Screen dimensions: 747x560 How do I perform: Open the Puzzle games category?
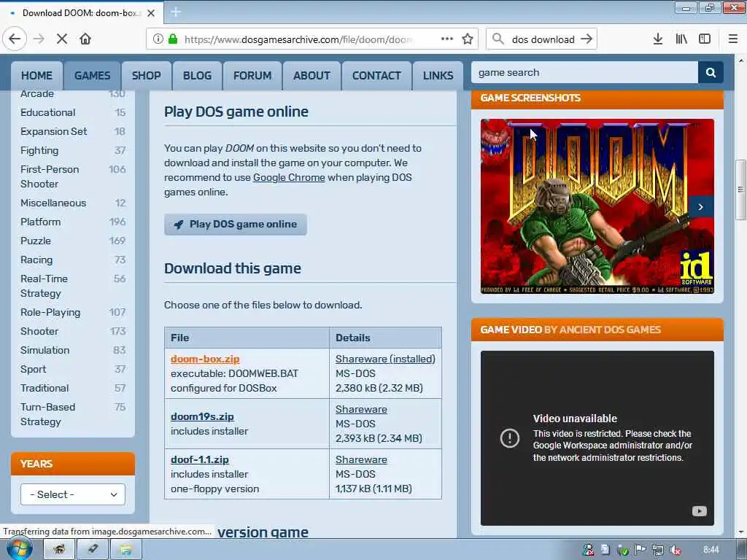point(35,241)
